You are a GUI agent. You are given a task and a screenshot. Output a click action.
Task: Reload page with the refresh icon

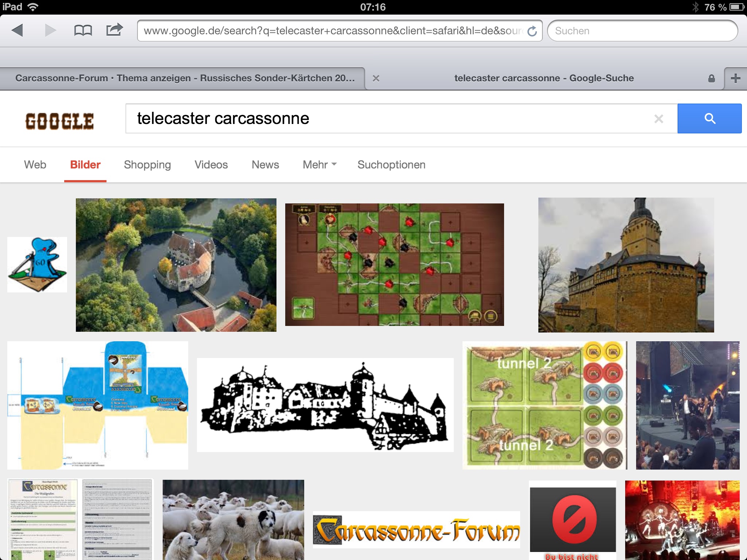(x=532, y=31)
